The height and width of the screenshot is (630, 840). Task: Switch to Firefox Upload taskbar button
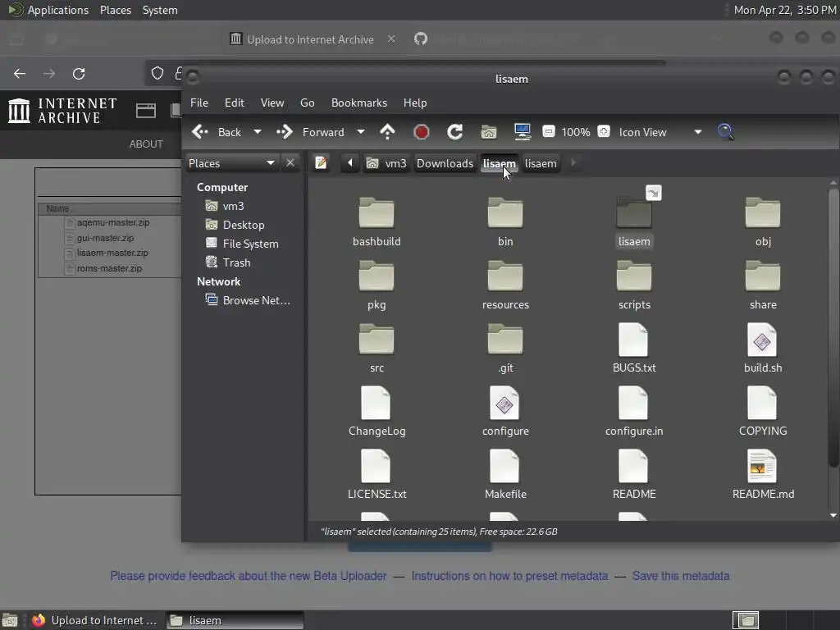point(95,620)
